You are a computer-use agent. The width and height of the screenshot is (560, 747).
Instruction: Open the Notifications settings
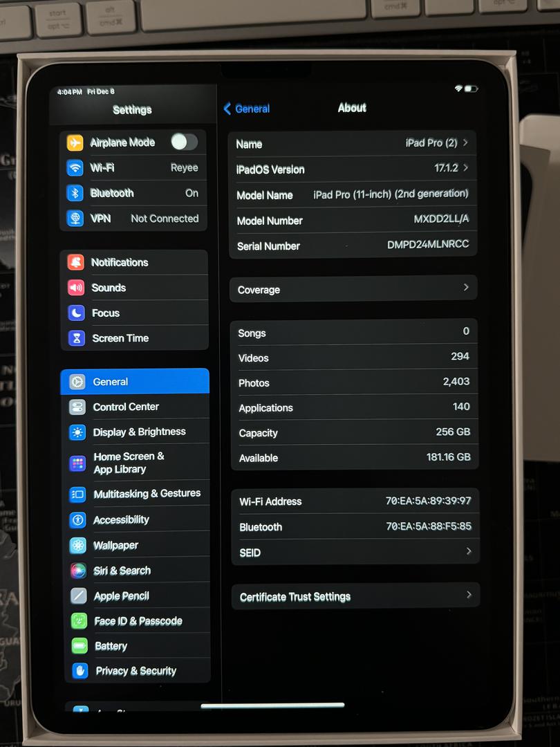135,263
